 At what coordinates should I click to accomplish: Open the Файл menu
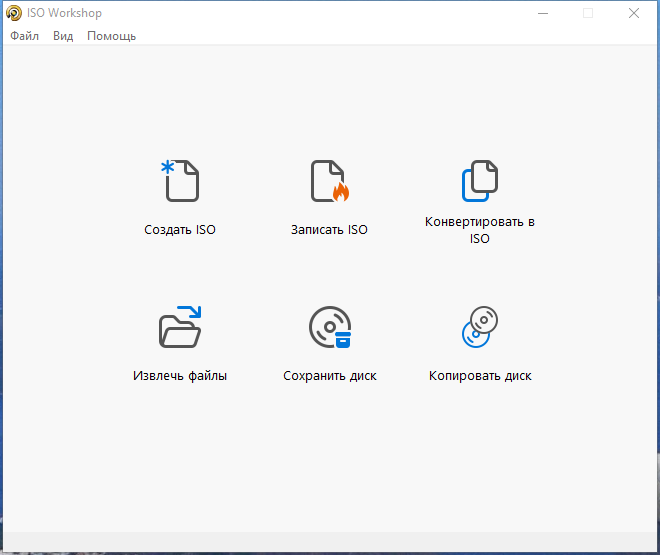pos(24,36)
